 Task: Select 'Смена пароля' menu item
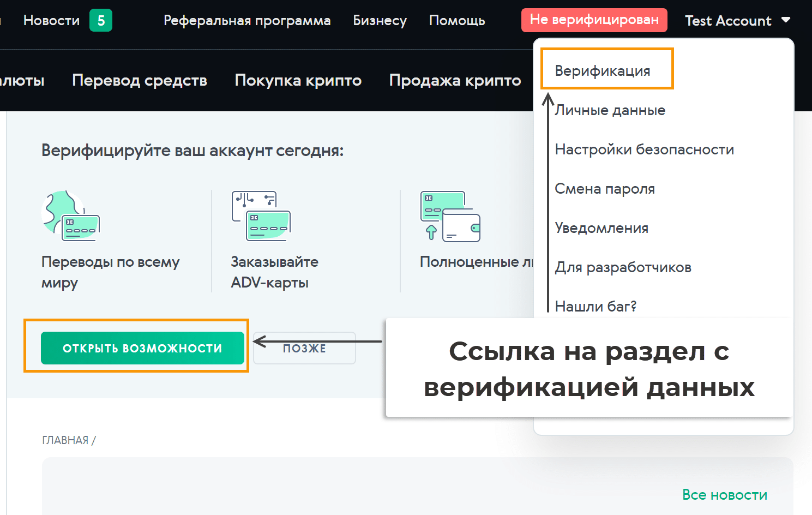[604, 189]
